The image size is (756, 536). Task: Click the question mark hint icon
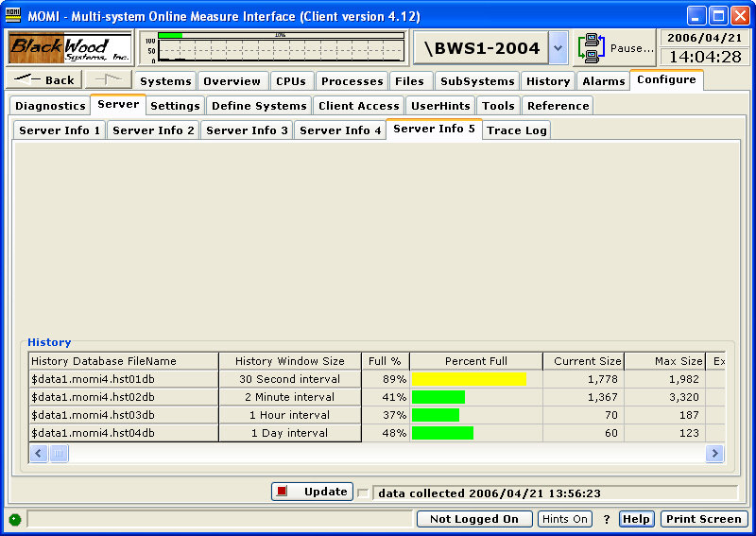coord(607,519)
